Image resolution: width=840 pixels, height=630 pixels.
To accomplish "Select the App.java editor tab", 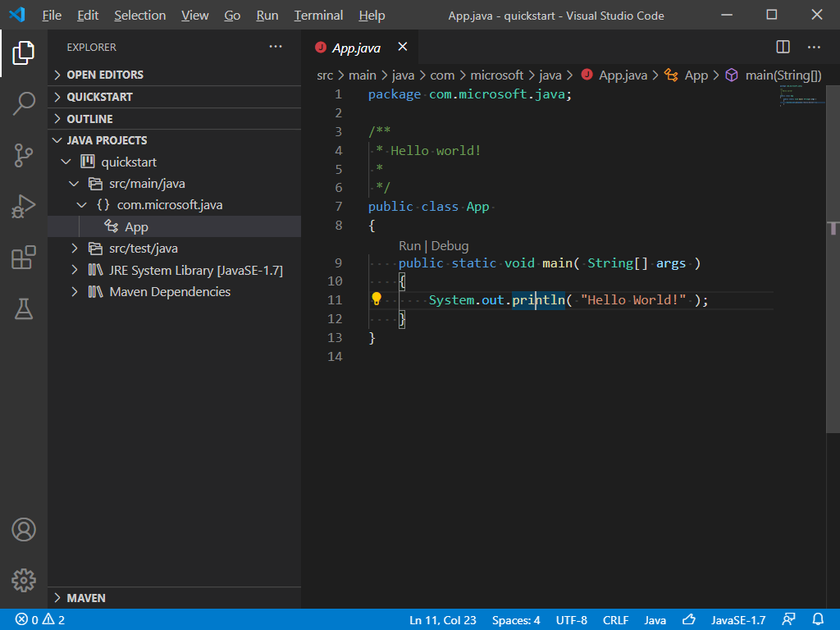I will click(x=356, y=47).
